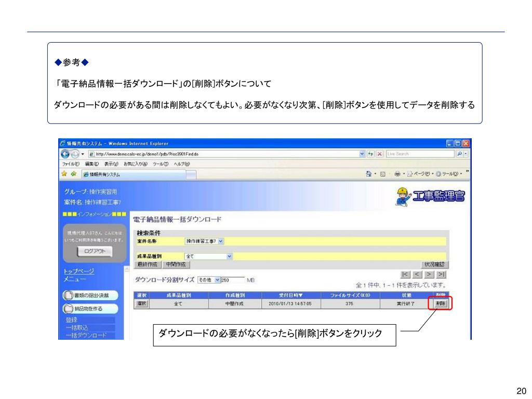
Task: Open the 表示(V) menu
Action: [x=111, y=164]
